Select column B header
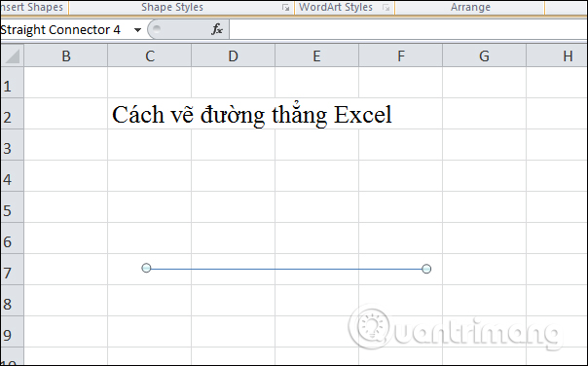588x366 pixels. point(66,55)
